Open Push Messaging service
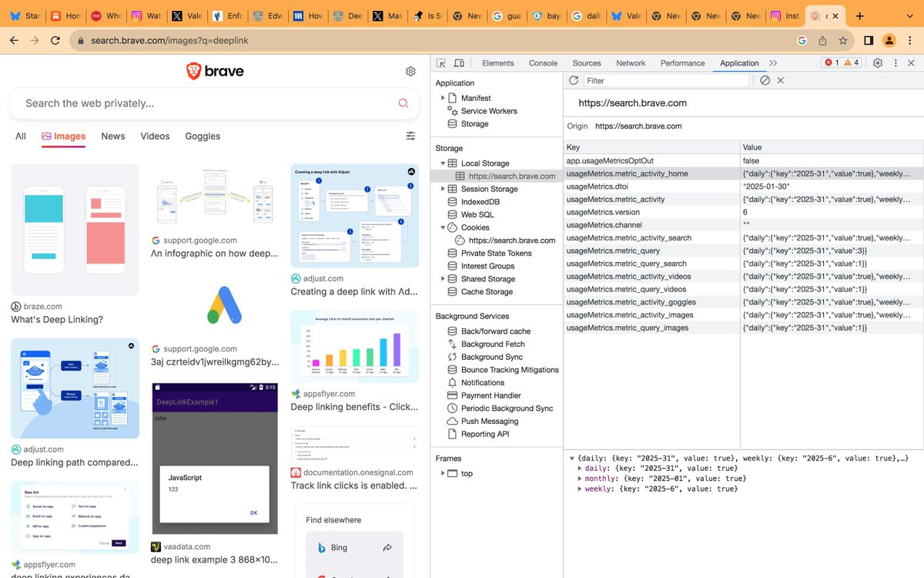This screenshot has width=924, height=578. (490, 421)
